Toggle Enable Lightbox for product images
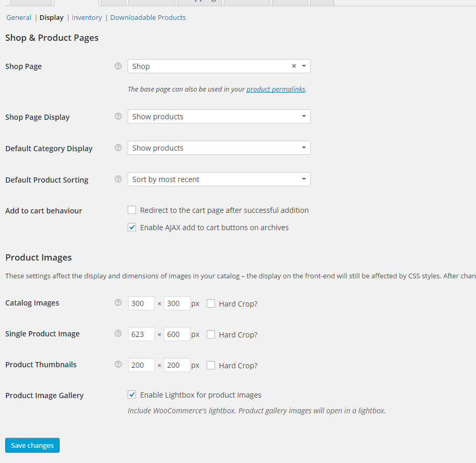 [132, 394]
